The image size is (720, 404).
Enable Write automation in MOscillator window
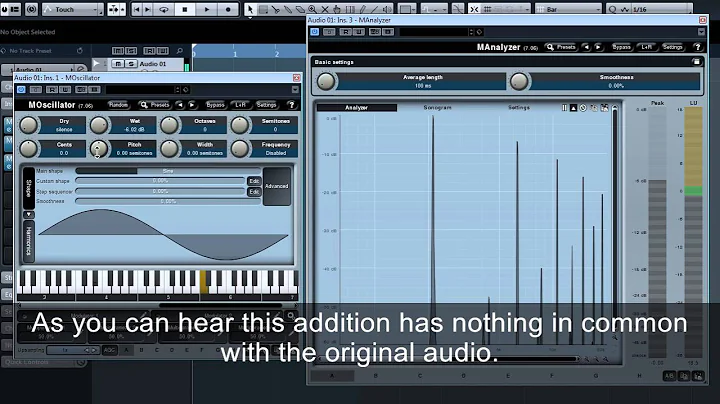point(65,90)
